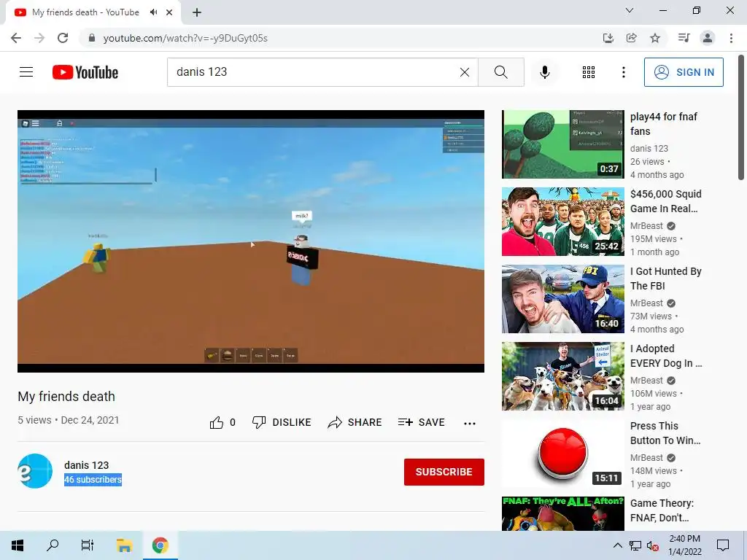Viewport: 747px width, 560px height.
Task: Close the My friends death tab
Action: tap(169, 12)
